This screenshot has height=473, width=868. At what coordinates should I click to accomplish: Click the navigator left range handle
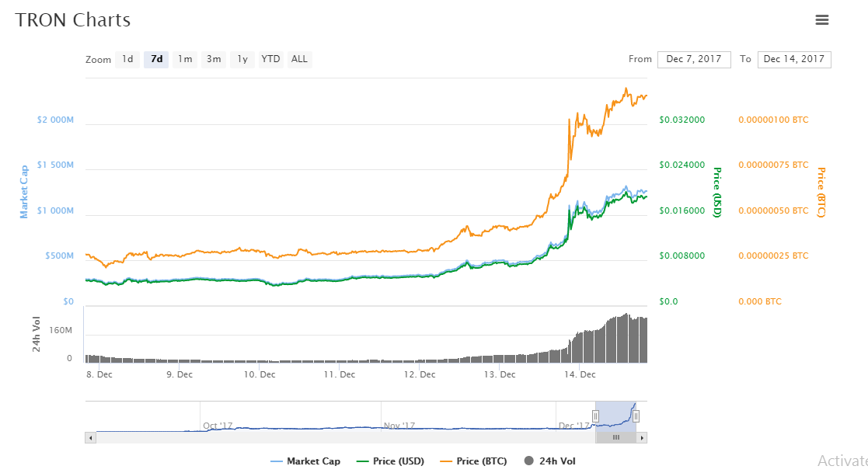(x=595, y=416)
